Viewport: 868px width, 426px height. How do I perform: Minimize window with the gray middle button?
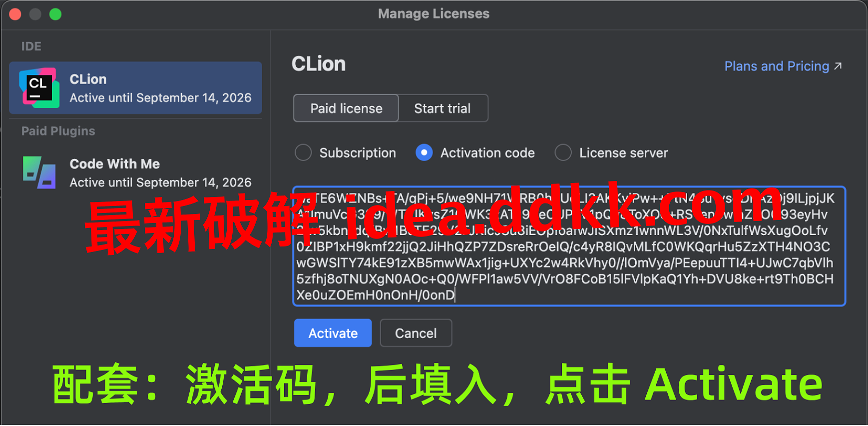pos(35,14)
